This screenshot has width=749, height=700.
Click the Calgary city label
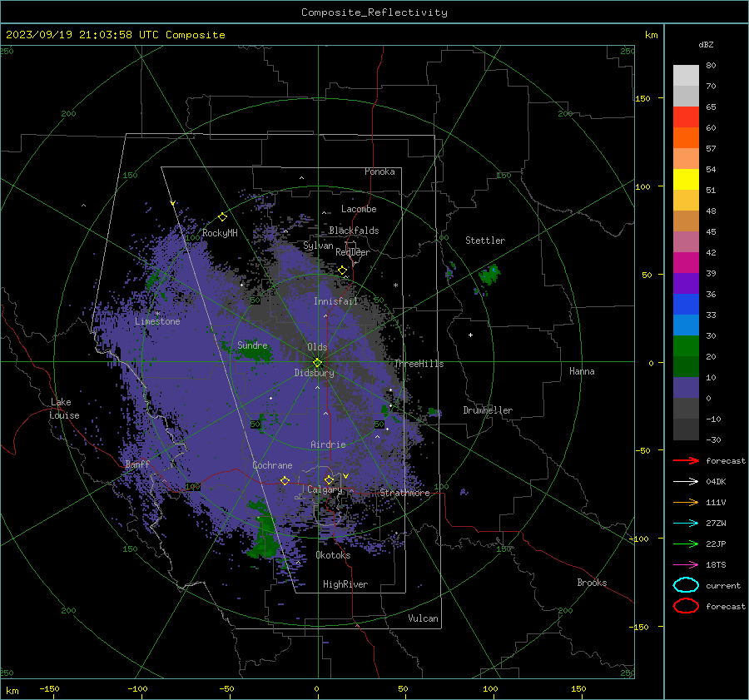click(325, 489)
